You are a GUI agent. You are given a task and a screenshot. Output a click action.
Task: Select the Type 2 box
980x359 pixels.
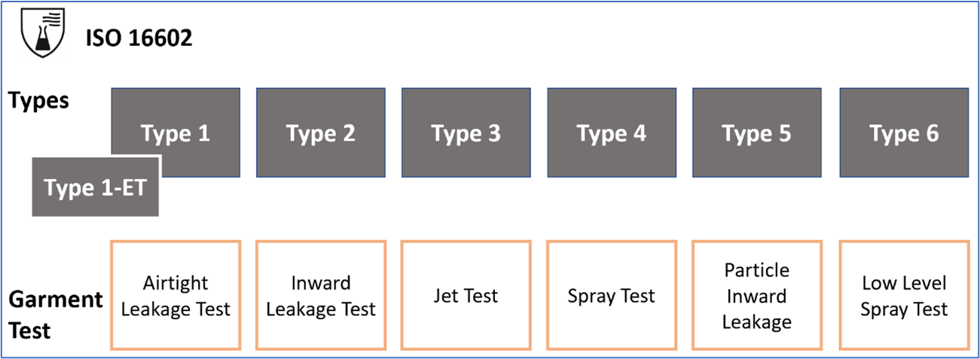tap(321, 133)
